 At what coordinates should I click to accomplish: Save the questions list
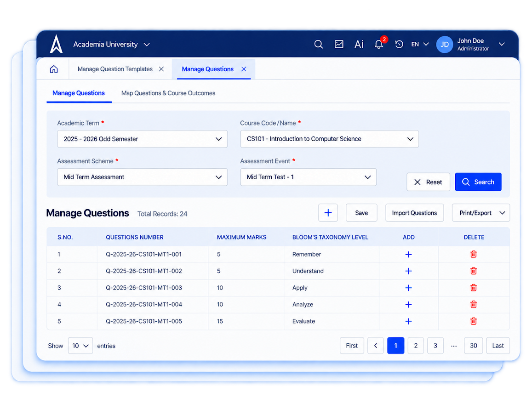(361, 213)
